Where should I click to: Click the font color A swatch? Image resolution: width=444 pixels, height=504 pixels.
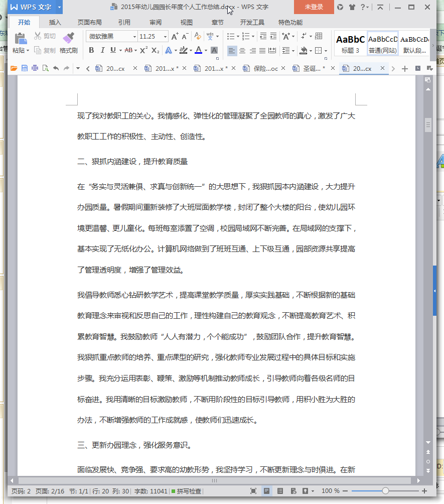pyautogui.click(x=199, y=50)
